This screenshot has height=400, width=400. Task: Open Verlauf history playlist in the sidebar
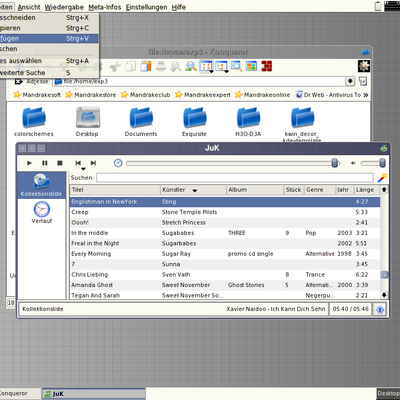point(42,213)
